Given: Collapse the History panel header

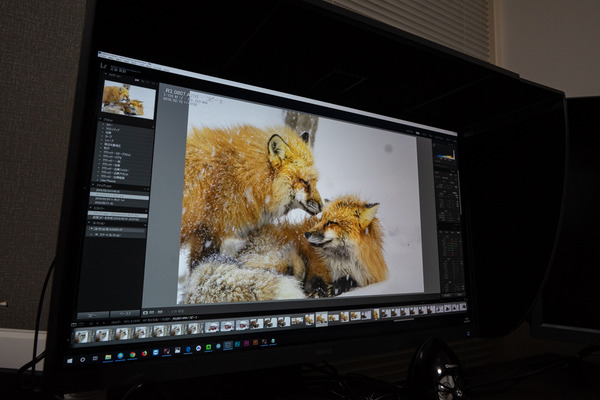Looking at the screenshot, I should (x=91, y=208).
